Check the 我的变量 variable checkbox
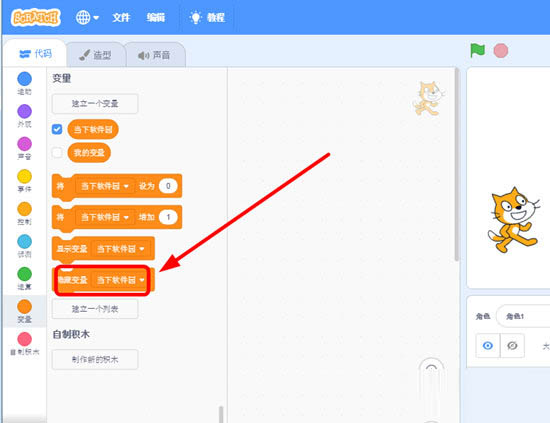 [57, 153]
